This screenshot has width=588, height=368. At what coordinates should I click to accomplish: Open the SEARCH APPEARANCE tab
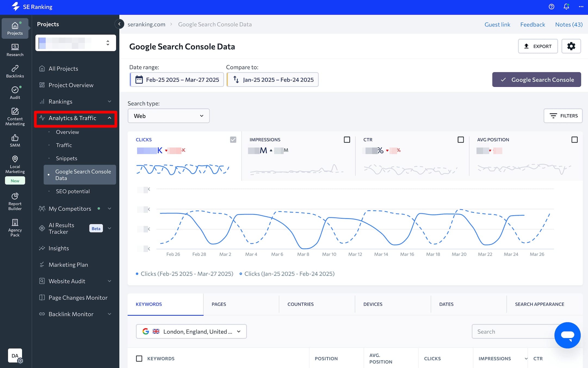coord(540,304)
